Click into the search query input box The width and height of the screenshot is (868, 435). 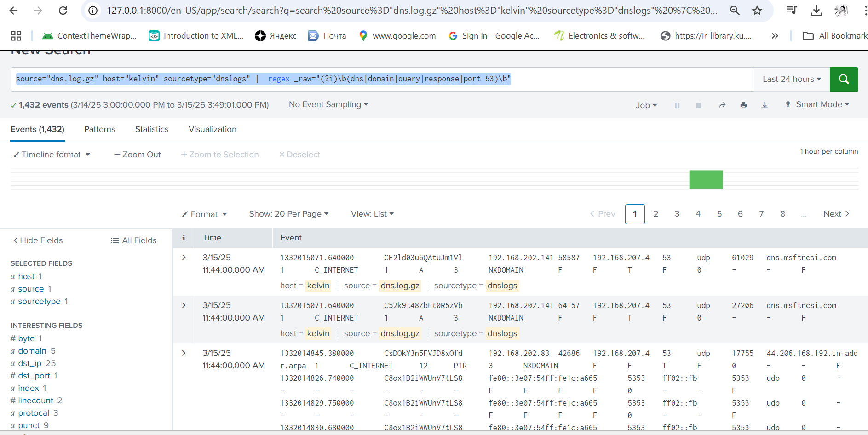pos(382,79)
